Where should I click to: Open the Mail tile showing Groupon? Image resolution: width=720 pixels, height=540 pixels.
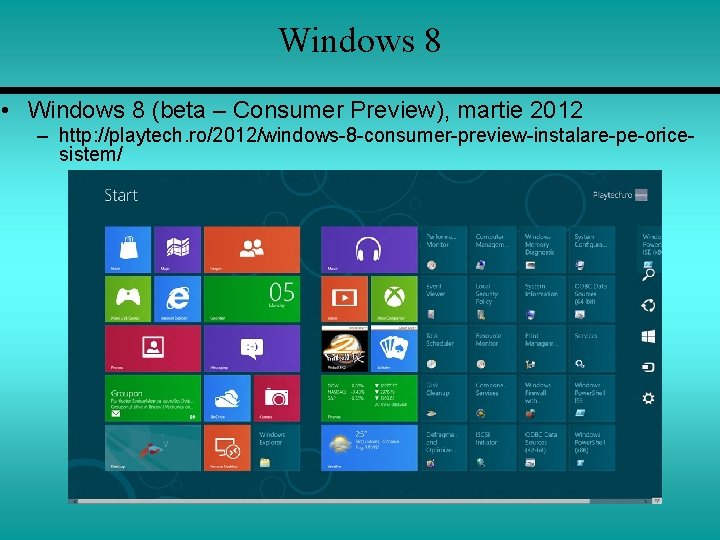coord(153,398)
